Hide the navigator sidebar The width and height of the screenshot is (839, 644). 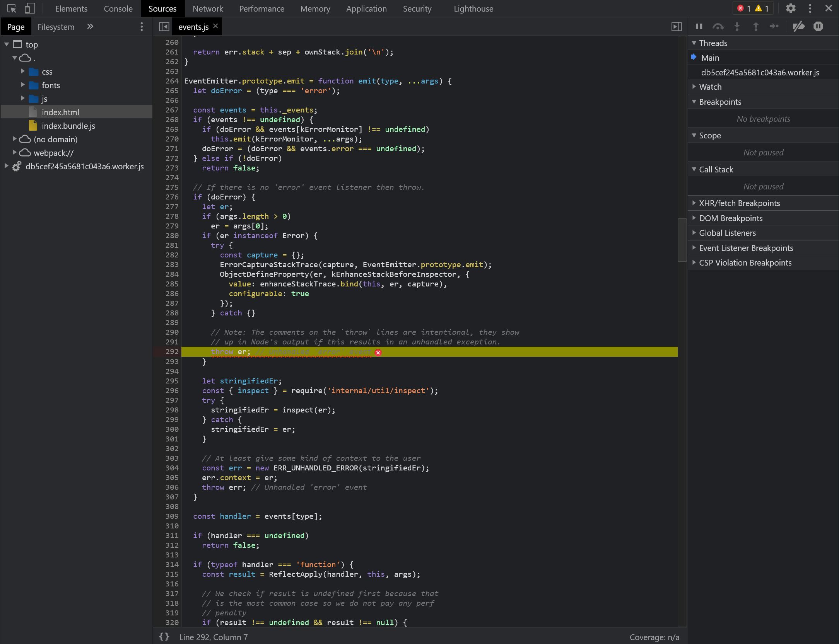tap(164, 26)
